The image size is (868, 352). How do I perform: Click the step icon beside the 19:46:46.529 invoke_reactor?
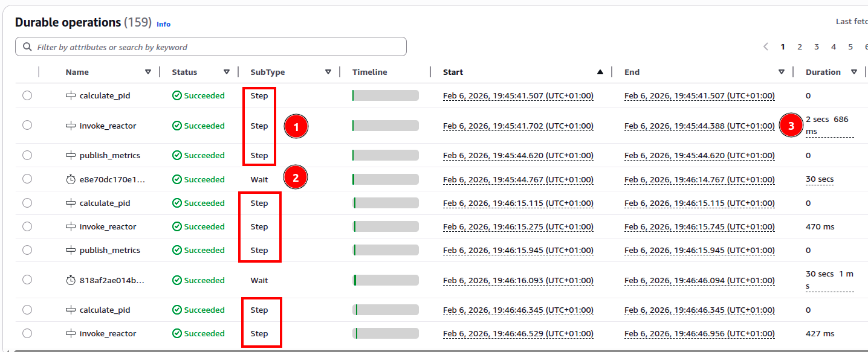[x=71, y=333]
